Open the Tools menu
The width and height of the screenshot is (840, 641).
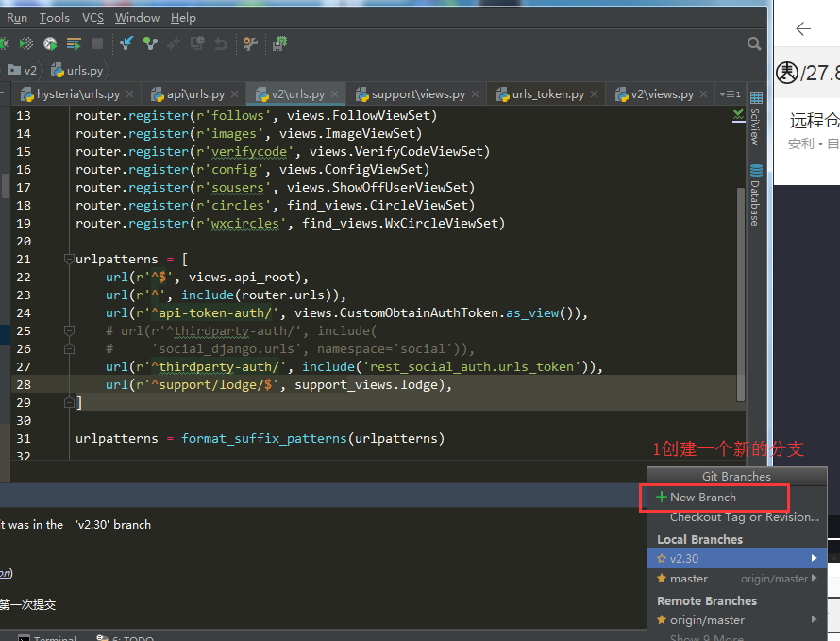click(55, 18)
